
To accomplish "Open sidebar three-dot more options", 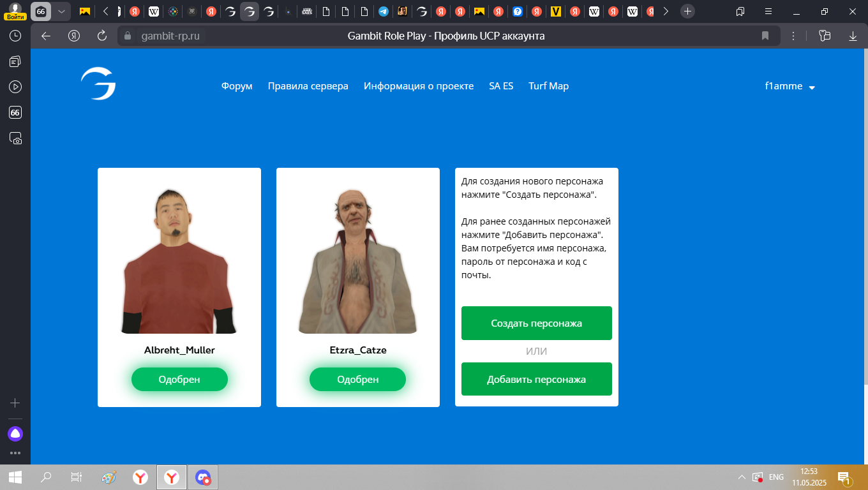I will pyautogui.click(x=15, y=453).
